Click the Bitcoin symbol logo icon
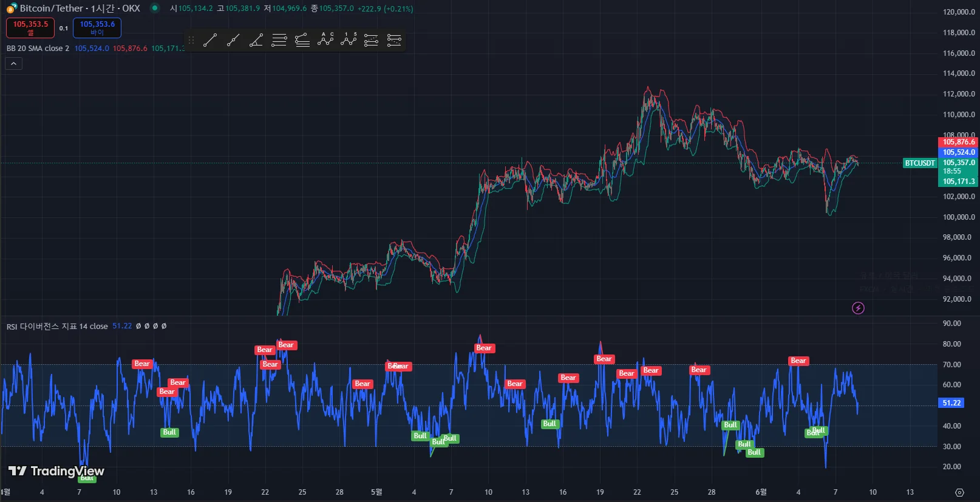The height and width of the screenshot is (502, 980). 12,8
